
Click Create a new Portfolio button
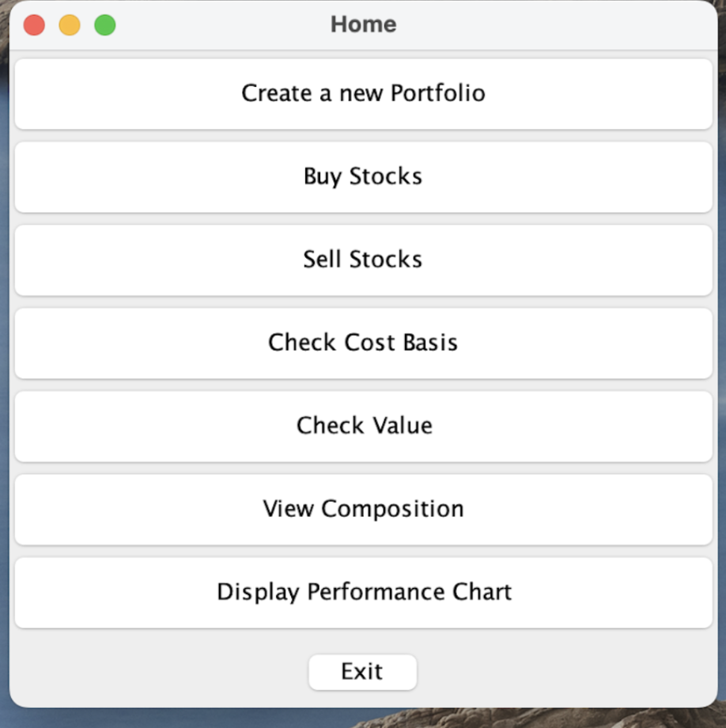click(x=363, y=93)
